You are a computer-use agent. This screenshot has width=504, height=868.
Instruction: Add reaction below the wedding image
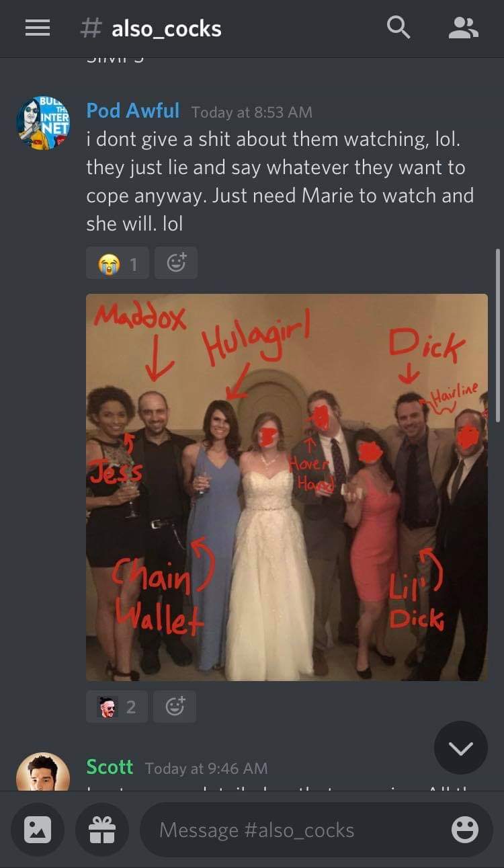click(175, 707)
